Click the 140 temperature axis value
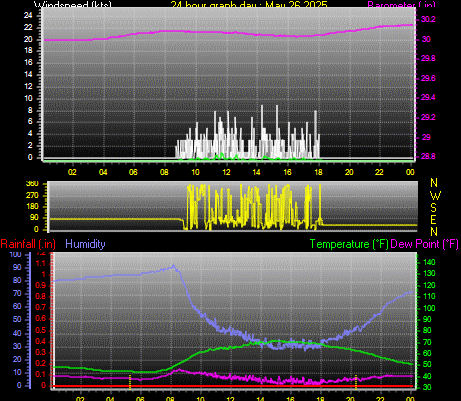This screenshot has height=401, width=461. 429,262
